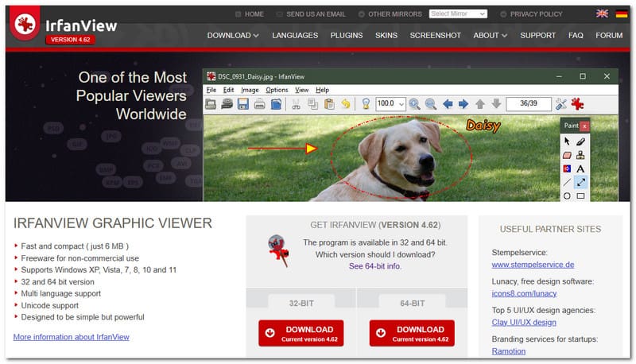Open the PRIVACY POLICY link

[x=531, y=14]
